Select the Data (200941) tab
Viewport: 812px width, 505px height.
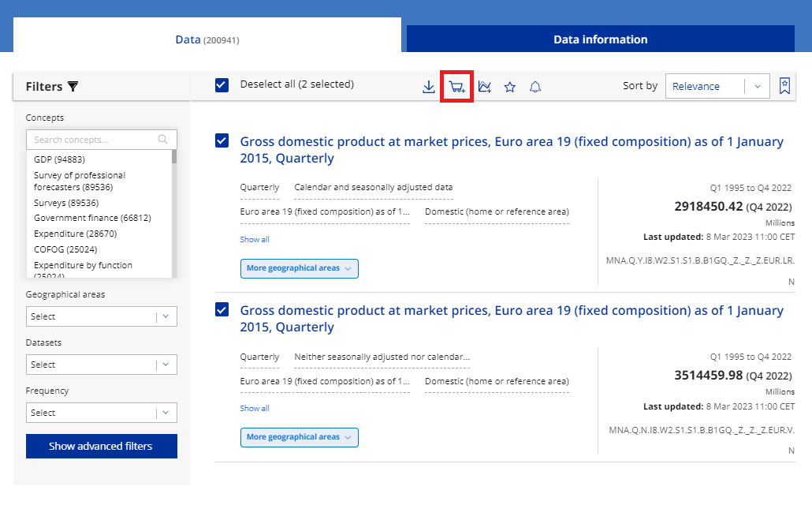(x=207, y=39)
